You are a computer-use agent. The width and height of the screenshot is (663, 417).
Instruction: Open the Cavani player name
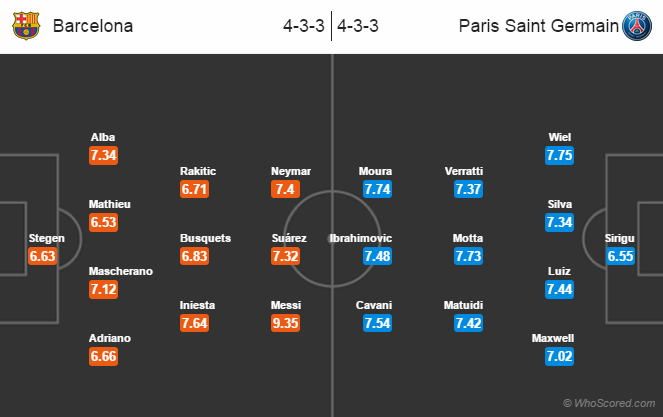coord(375,304)
